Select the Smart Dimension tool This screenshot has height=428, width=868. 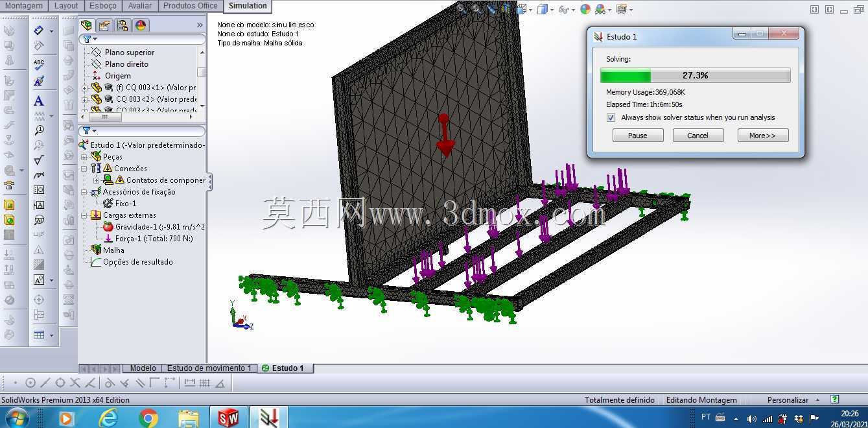point(38,30)
